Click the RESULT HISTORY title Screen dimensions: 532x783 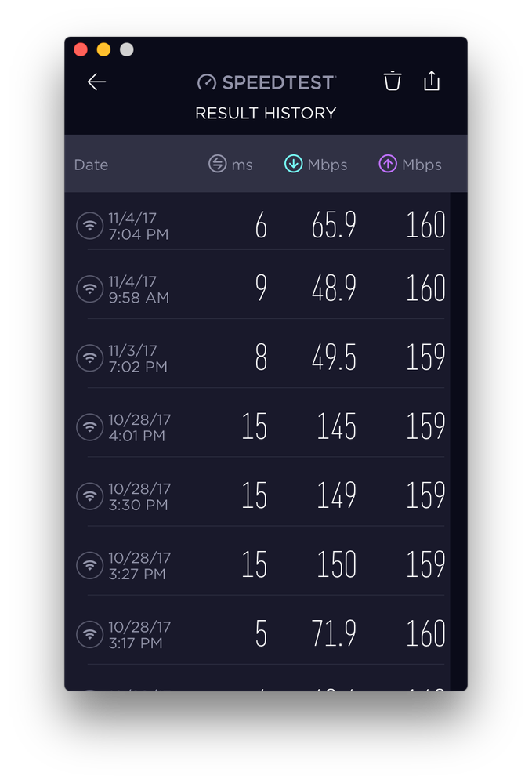266,113
